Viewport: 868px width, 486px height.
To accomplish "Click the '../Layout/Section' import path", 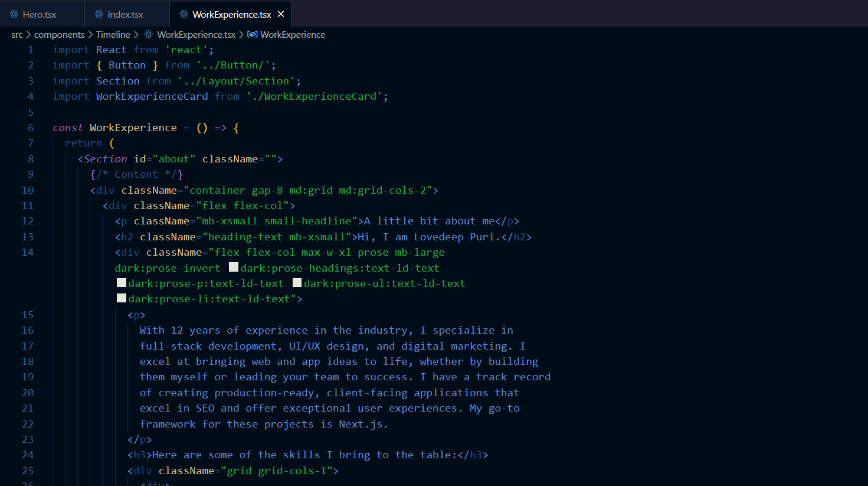I will (236, 81).
